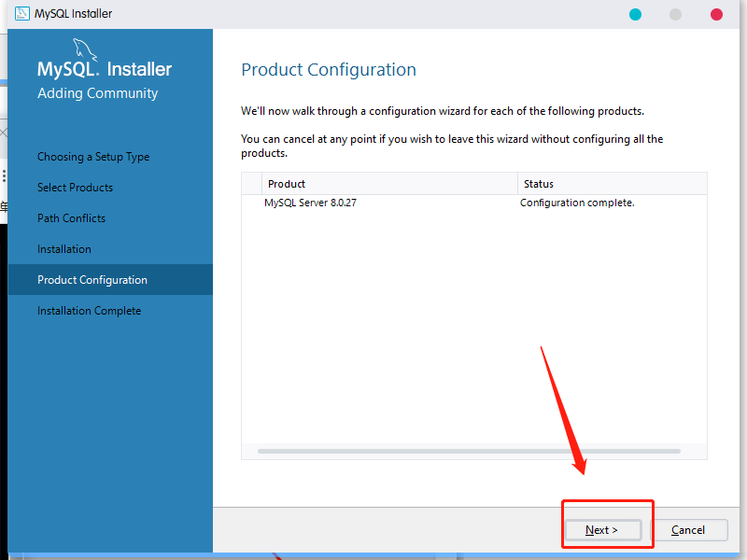Select Choosing a Setup Type step

93,157
